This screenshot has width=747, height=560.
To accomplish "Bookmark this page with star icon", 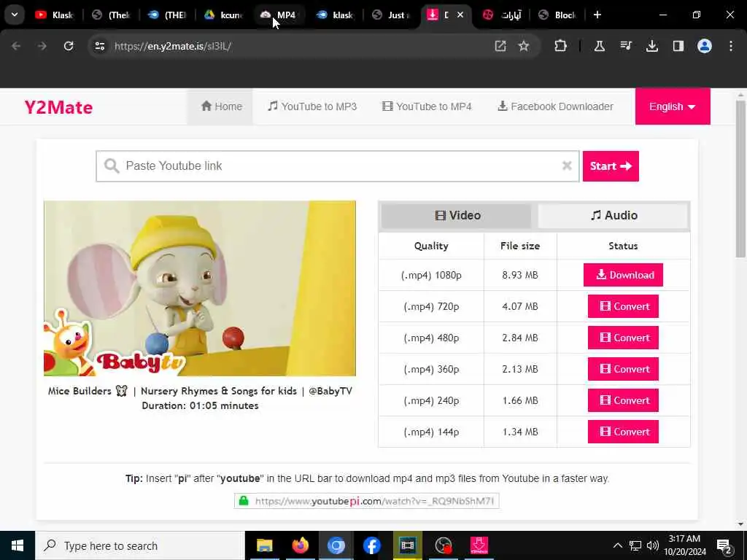I will [x=524, y=46].
